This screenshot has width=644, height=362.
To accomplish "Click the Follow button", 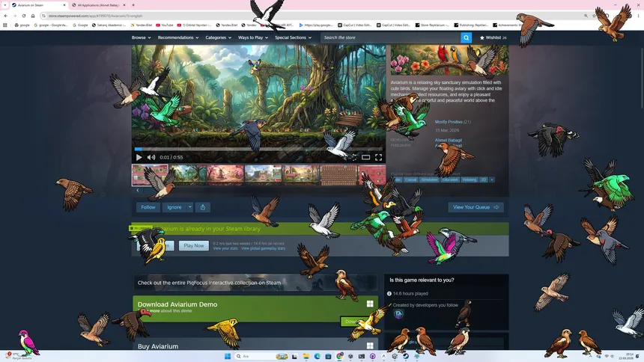I will [x=148, y=207].
